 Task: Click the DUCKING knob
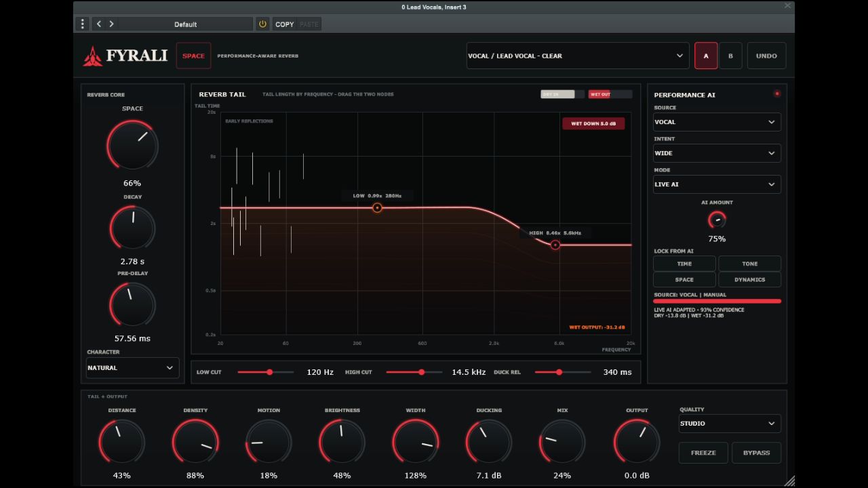pyautogui.click(x=489, y=442)
